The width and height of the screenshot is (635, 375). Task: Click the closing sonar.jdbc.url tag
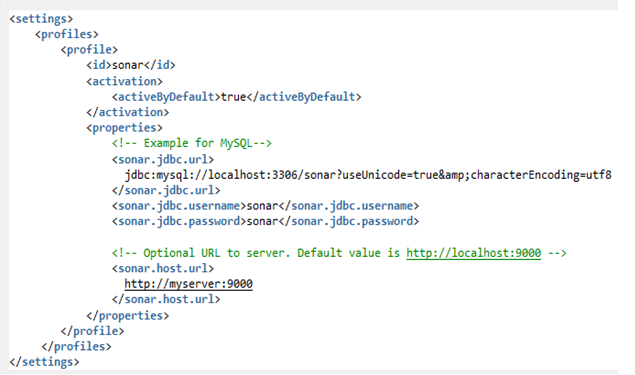click(166, 190)
